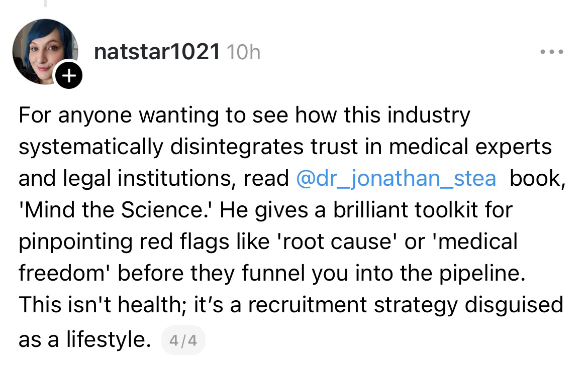This screenshot has width=588, height=366.
Task: Open the three-dot more options menu
Action: (551, 52)
